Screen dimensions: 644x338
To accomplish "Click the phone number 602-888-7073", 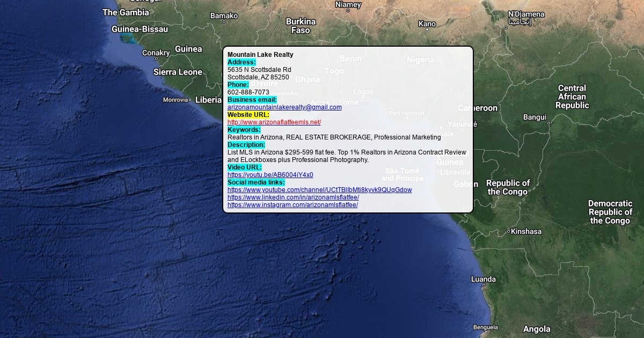I will (x=248, y=92).
